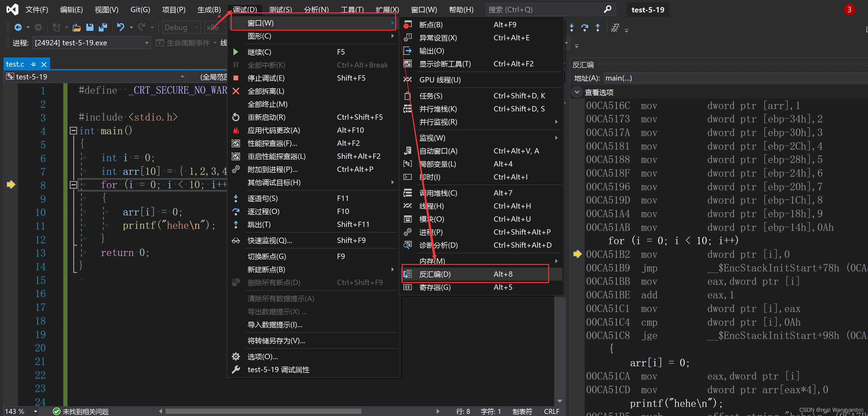Image resolution: width=868 pixels, height=416 pixels.
Task: Open the 项目(P) menu
Action: click(x=174, y=9)
